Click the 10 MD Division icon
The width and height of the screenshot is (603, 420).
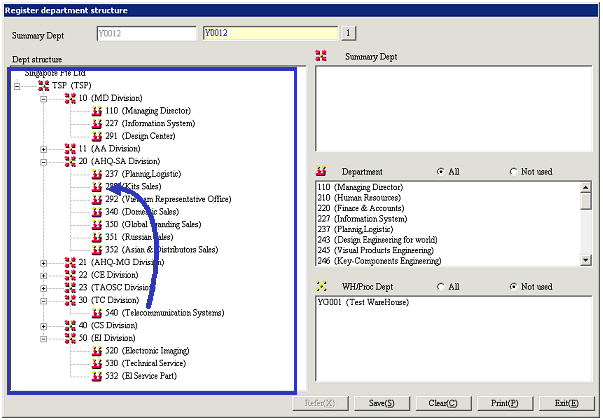[x=70, y=98]
